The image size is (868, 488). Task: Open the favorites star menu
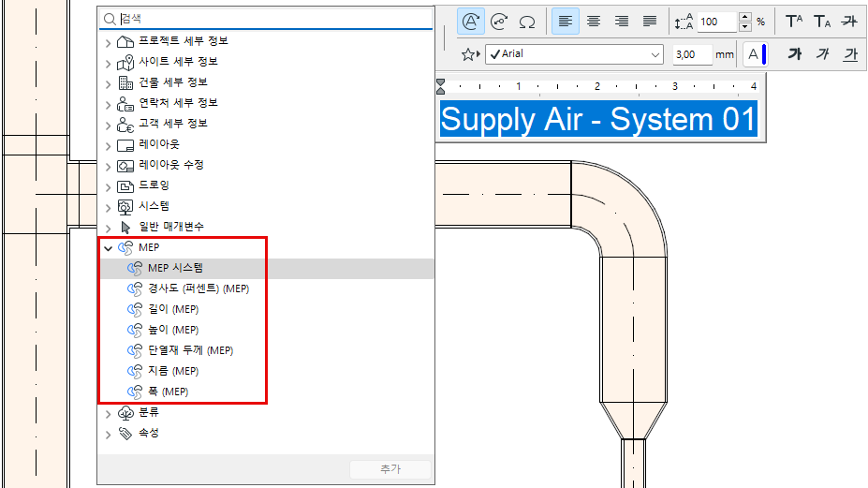pyautogui.click(x=471, y=54)
